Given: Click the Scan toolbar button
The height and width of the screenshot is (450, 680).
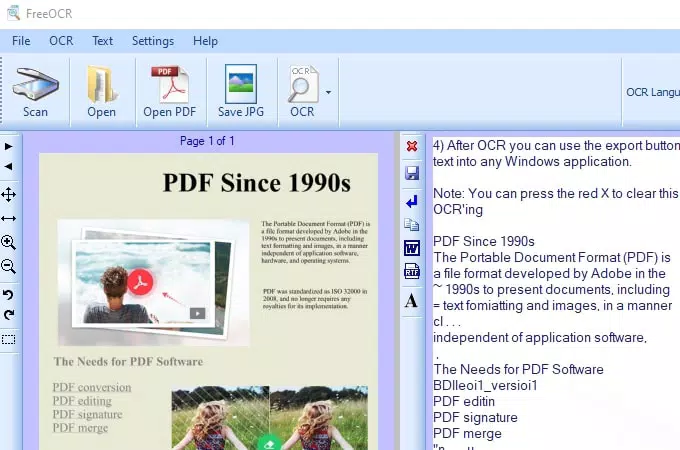Looking at the screenshot, I should 35,92.
